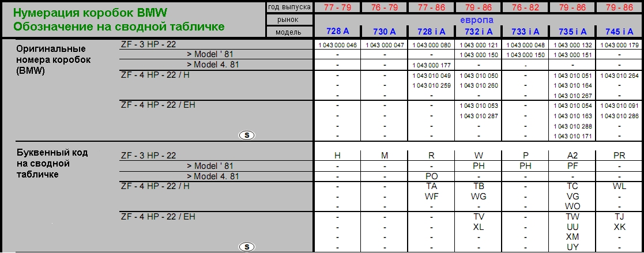Viewport: 644px width, 253px height.
Task: Click part number 1 043 000 046
Action: pos(337,44)
